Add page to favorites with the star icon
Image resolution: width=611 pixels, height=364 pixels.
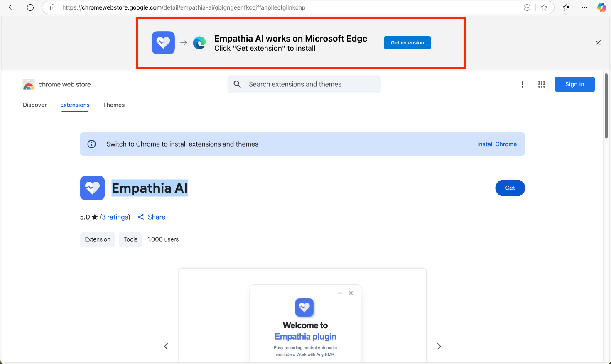tap(544, 7)
